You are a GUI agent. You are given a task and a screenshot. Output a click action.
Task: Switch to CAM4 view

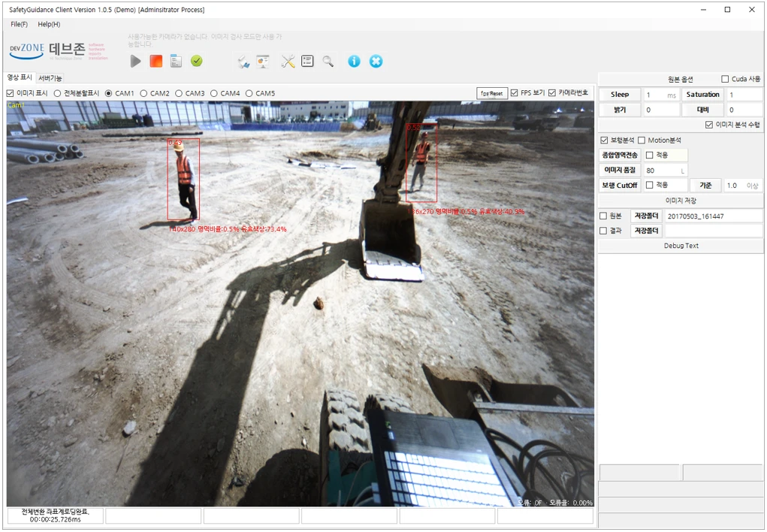(x=214, y=93)
